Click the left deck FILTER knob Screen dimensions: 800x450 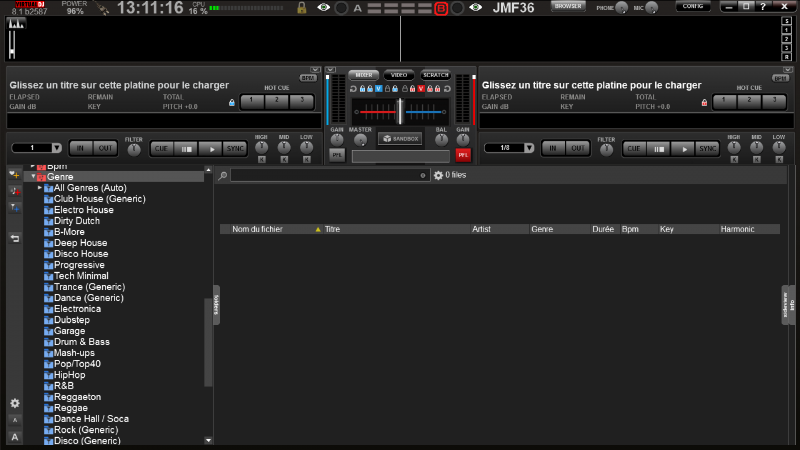pos(134,149)
